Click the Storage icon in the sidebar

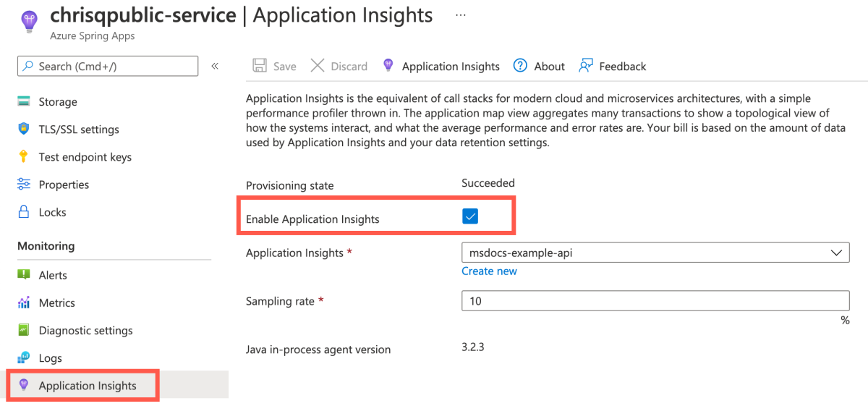click(x=24, y=101)
